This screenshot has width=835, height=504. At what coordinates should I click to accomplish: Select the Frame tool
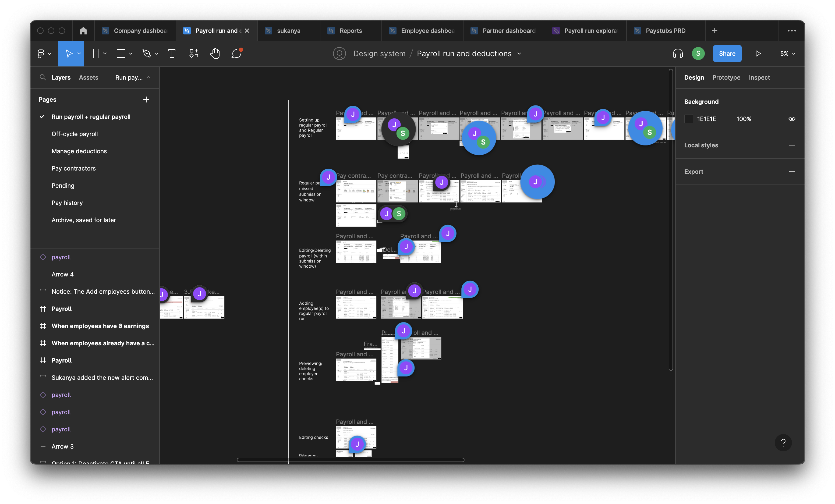(x=95, y=54)
